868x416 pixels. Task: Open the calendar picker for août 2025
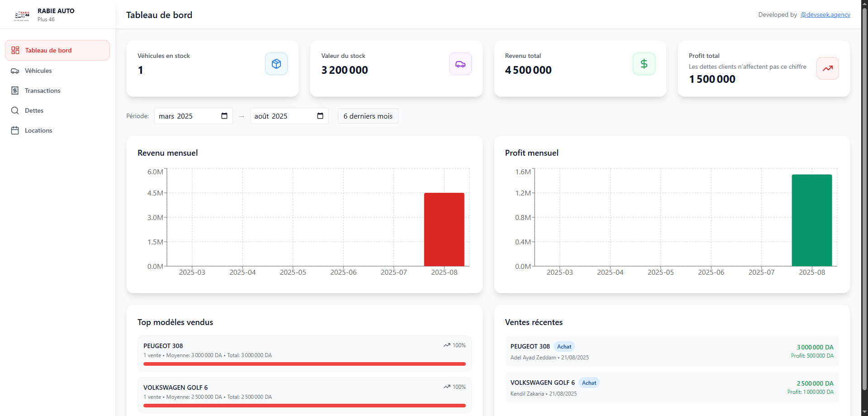[x=320, y=116]
